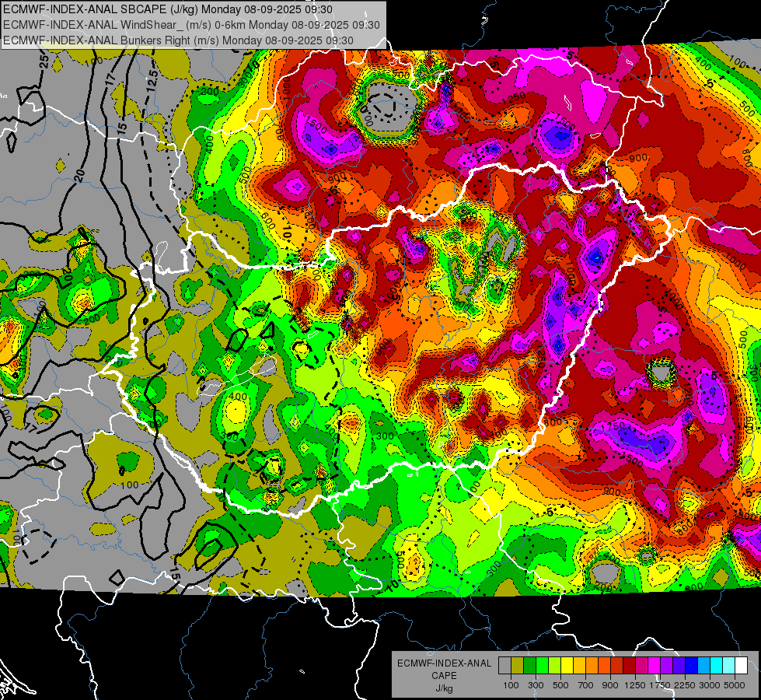761x700 pixels.
Task: Click the magenta legend swatch
Action: click(654, 666)
